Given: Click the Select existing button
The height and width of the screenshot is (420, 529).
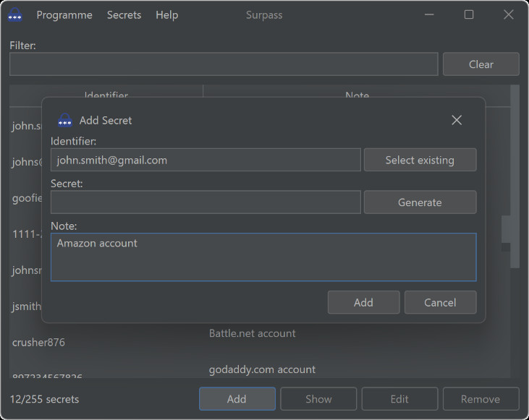Looking at the screenshot, I should [x=420, y=160].
